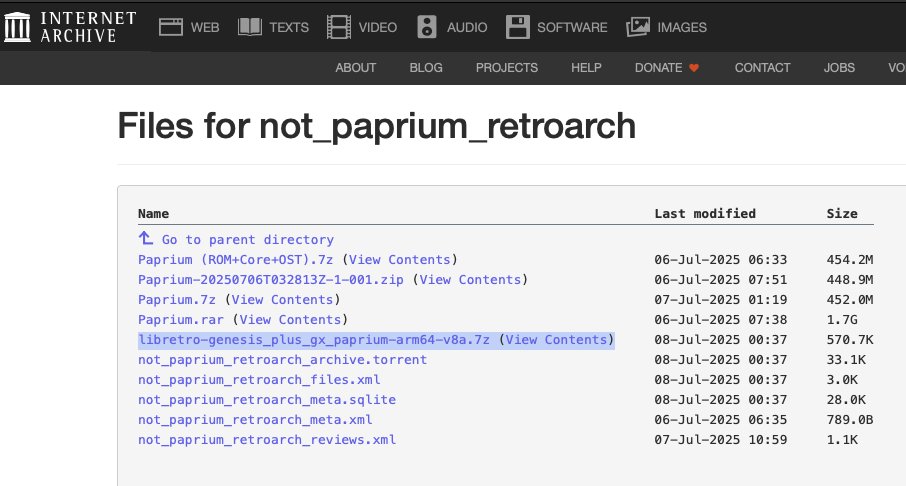Image resolution: width=906 pixels, height=486 pixels.
Task: Click the 789.0B size value
Action: coord(849,420)
